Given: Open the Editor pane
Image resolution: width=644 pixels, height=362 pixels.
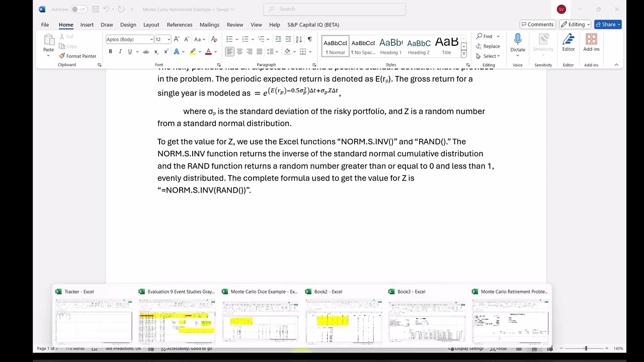Looking at the screenshot, I should 569,43.
